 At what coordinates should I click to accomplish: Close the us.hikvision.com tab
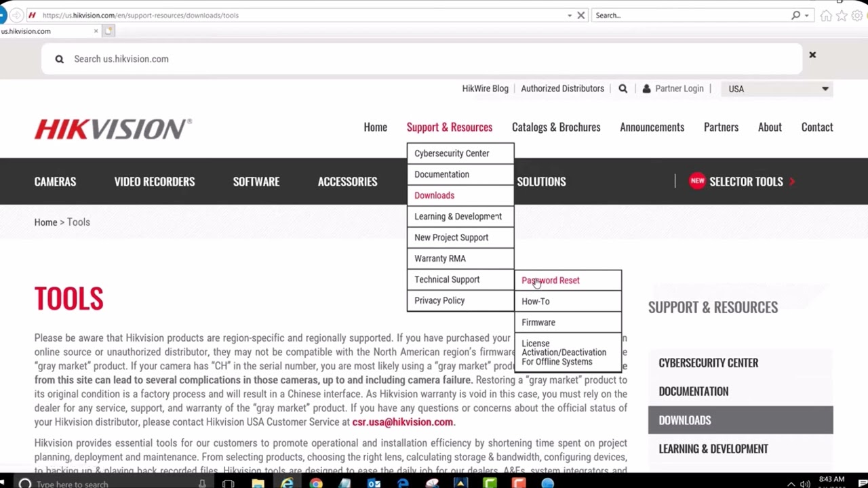[x=96, y=30]
